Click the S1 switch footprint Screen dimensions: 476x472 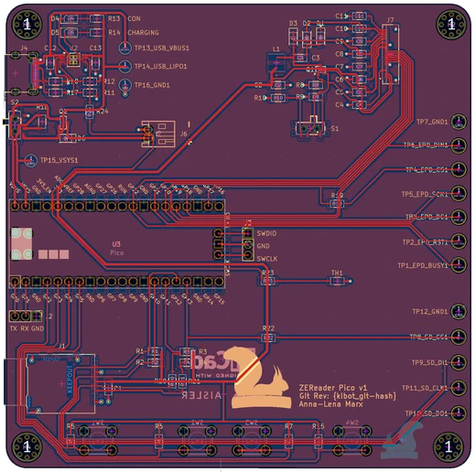click(x=310, y=128)
